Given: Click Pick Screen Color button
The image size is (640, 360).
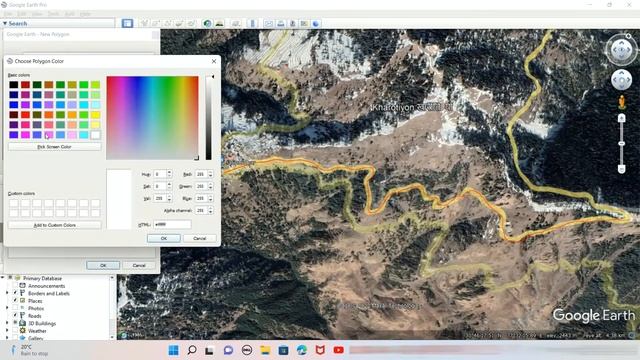Looking at the screenshot, I should 55,147.
